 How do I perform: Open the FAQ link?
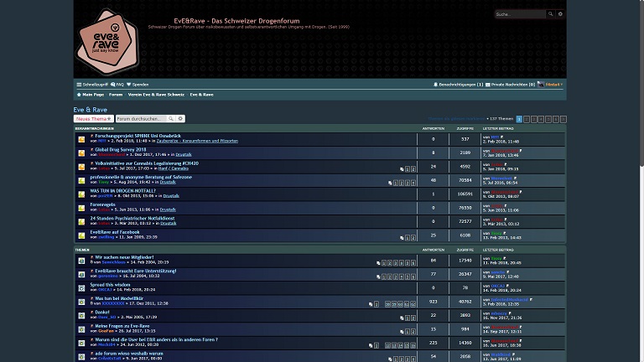pyautogui.click(x=117, y=85)
